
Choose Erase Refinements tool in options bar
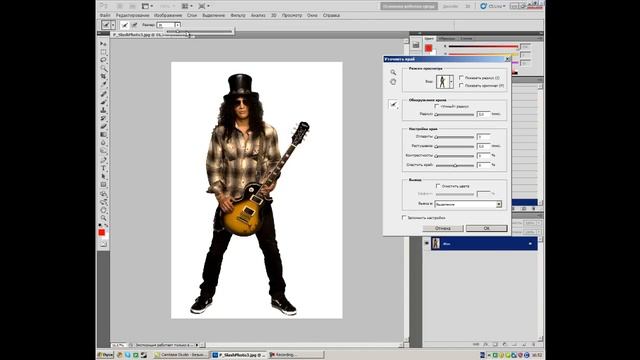[x=134, y=25]
